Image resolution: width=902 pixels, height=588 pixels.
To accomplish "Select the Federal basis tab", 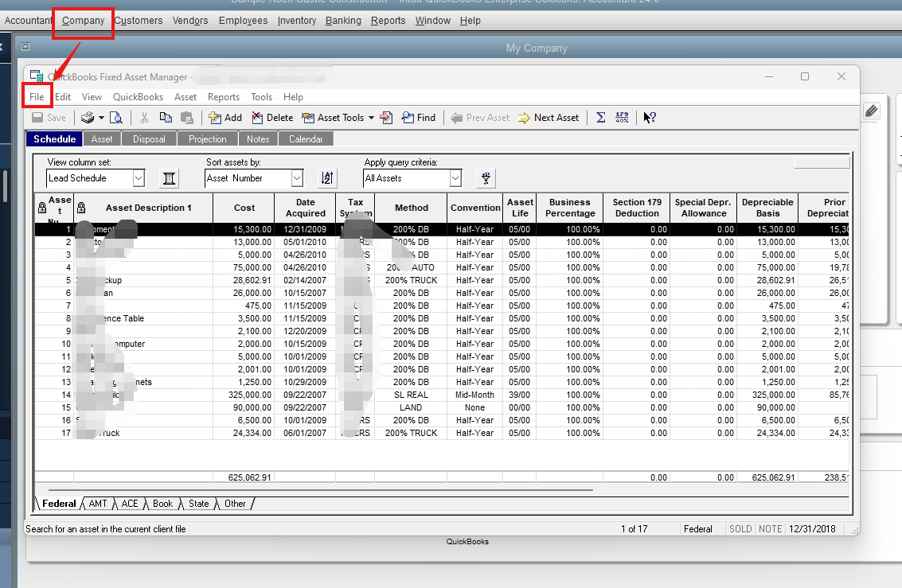I will tap(59, 504).
